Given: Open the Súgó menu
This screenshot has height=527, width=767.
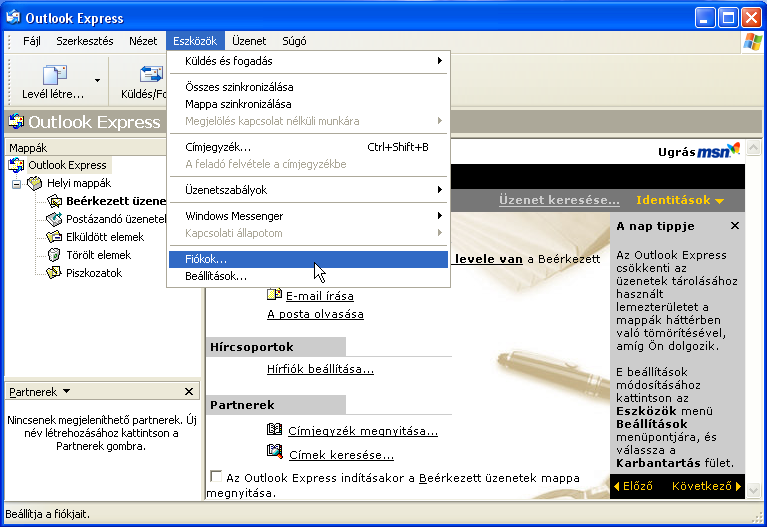Looking at the screenshot, I should [294, 41].
